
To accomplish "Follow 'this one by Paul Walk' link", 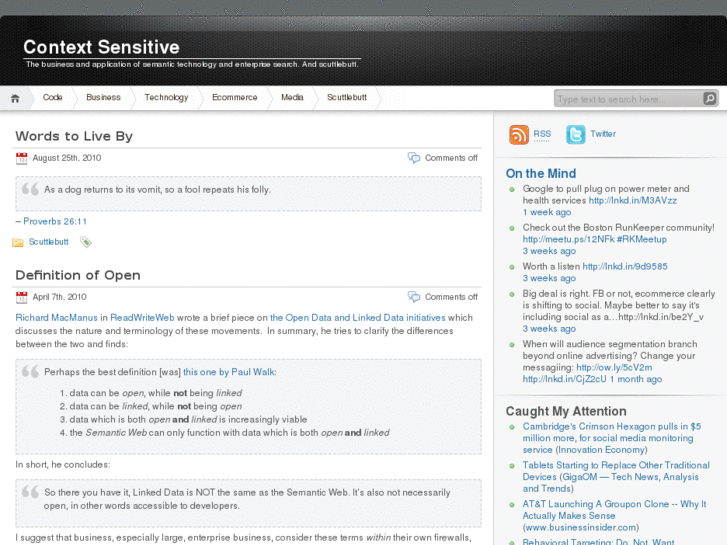I will (x=230, y=372).
